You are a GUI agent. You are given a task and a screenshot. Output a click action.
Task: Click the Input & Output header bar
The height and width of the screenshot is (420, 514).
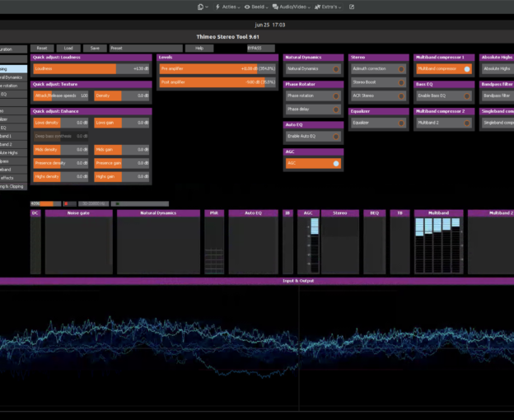coord(257,281)
